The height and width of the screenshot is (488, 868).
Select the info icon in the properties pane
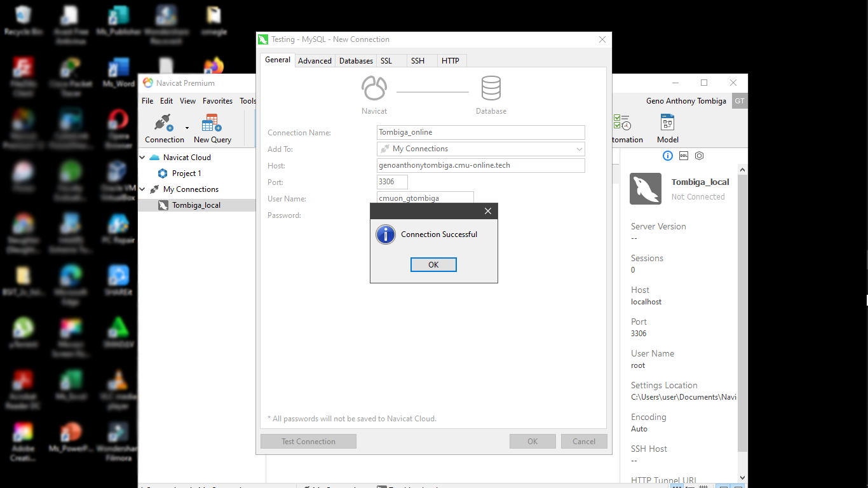[x=668, y=156]
